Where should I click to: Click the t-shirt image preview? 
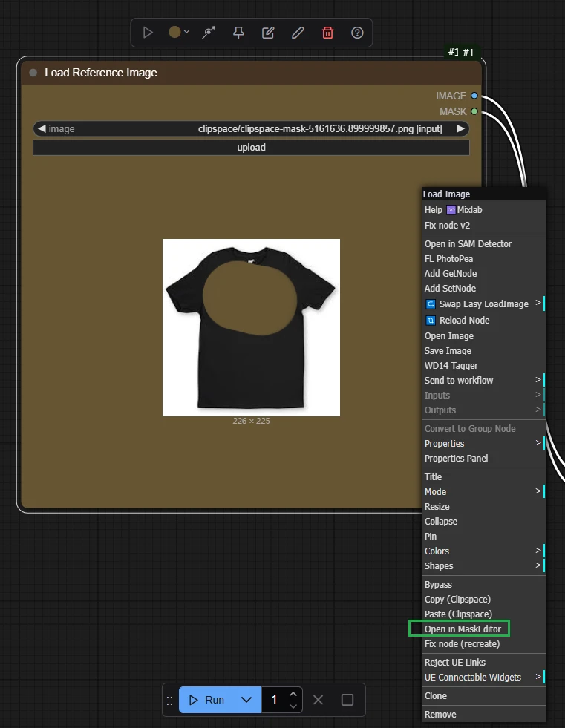pos(251,327)
